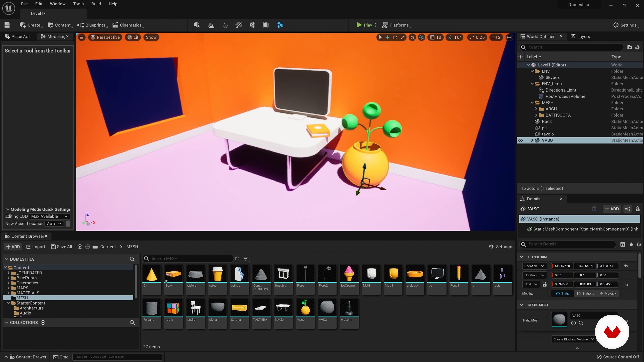Expand the ARCH folder in outliner
The image size is (644, 362).
(536, 109)
